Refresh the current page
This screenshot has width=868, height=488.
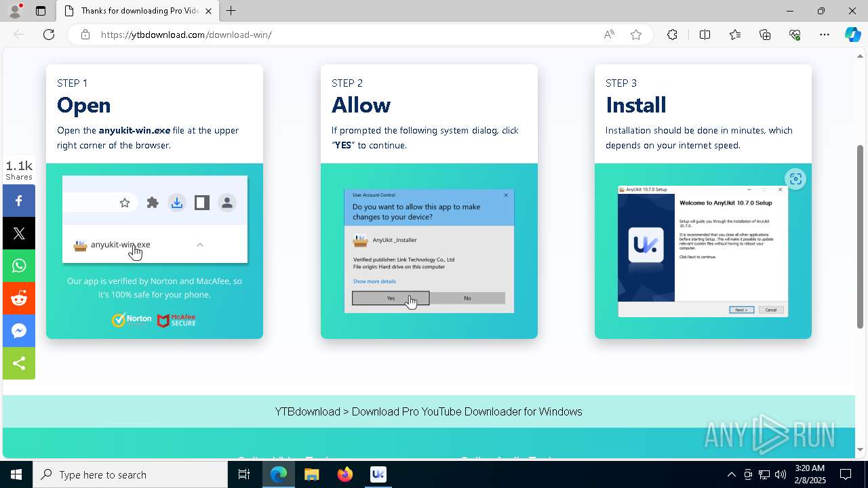pos(49,35)
